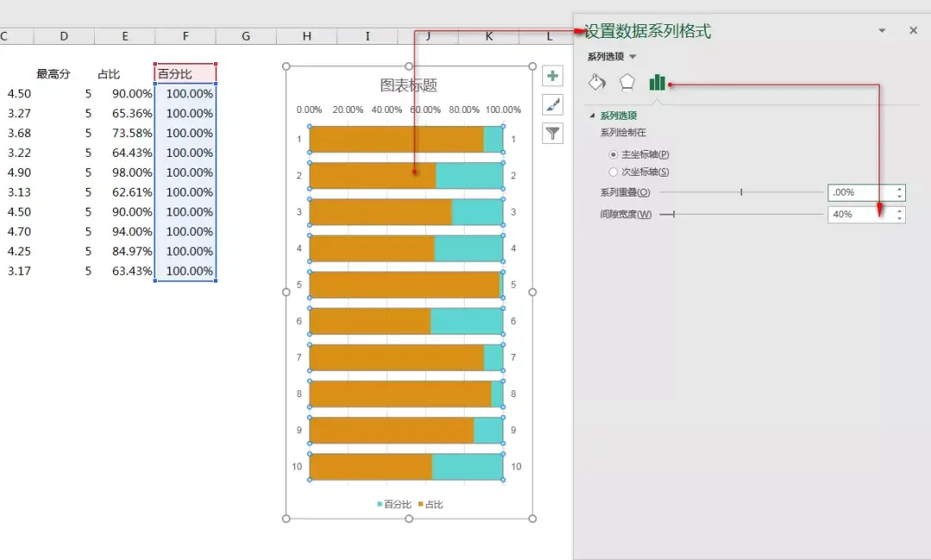Image resolution: width=931 pixels, height=560 pixels.
Task: Select the Effects pentagon icon
Action: 627,83
